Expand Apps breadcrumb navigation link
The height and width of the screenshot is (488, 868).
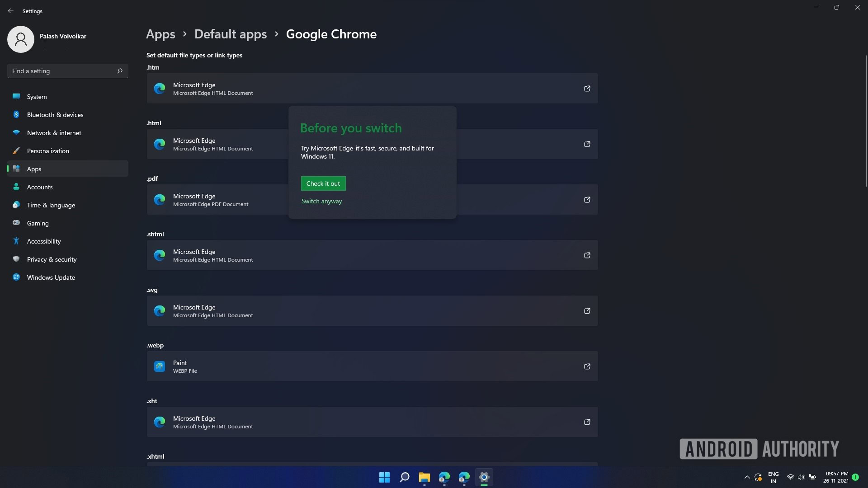coord(160,34)
